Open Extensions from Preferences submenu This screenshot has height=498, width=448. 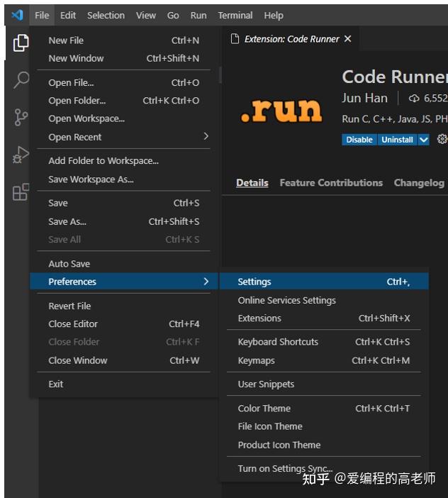(x=324, y=318)
